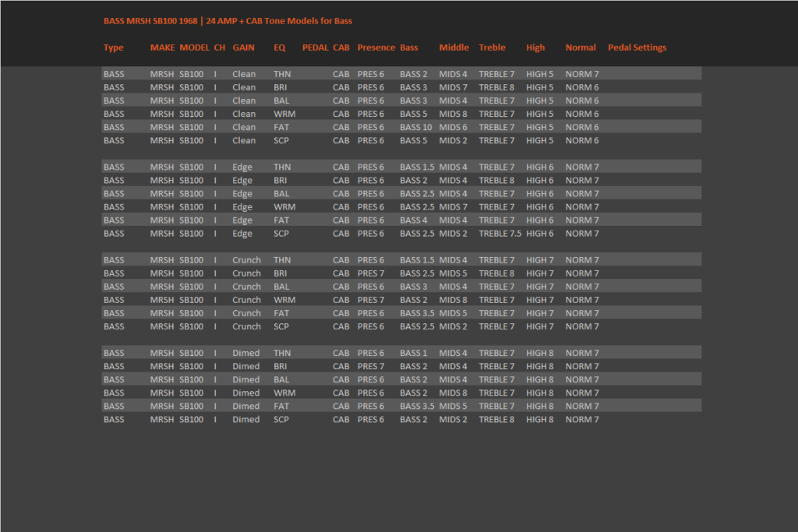Select MIDS 8 in the Dimed WRM row
Image resolution: width=798 pixels, height=532 pixels.
click(453, 393)
